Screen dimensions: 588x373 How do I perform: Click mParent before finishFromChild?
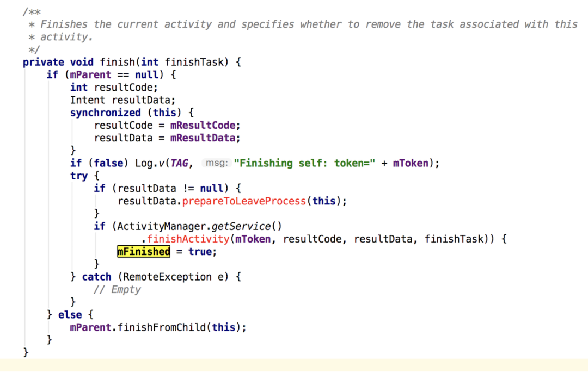click(x=91, y=327)
